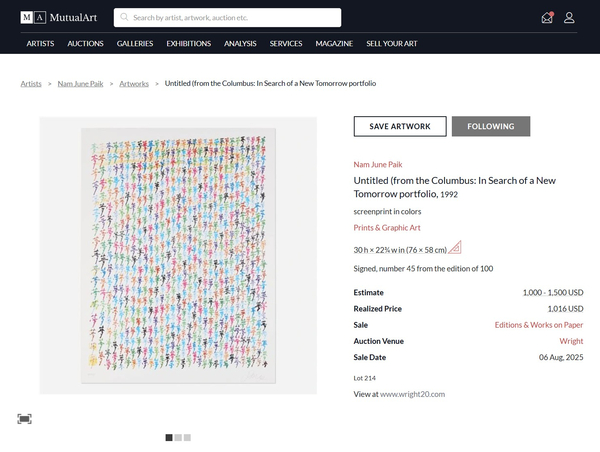
Task: Open the Galleries menu item
Action: pyautogui.click(x=135, y=44)
